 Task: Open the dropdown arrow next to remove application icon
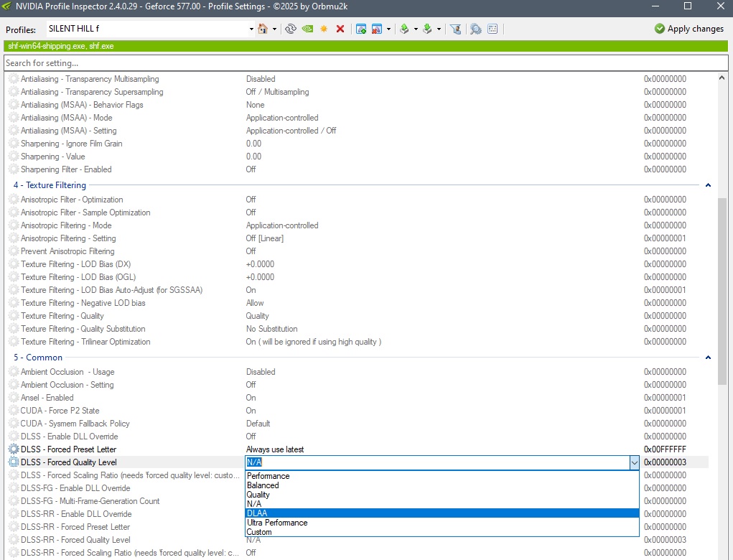(388, 29)
